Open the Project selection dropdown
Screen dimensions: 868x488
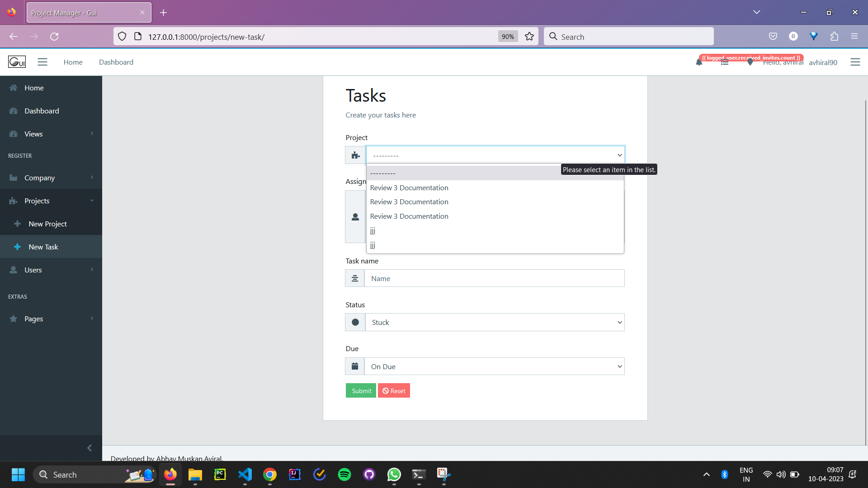(495, 155)
